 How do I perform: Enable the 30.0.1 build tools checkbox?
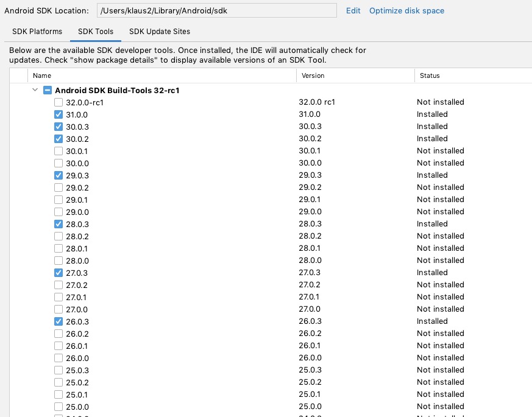pyautogui.click(x=59, y=151)
